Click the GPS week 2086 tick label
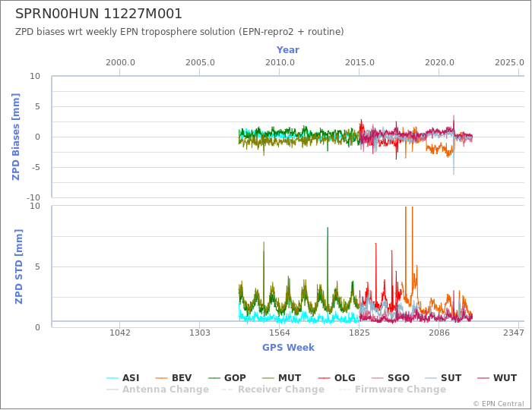 pos(439,333)
